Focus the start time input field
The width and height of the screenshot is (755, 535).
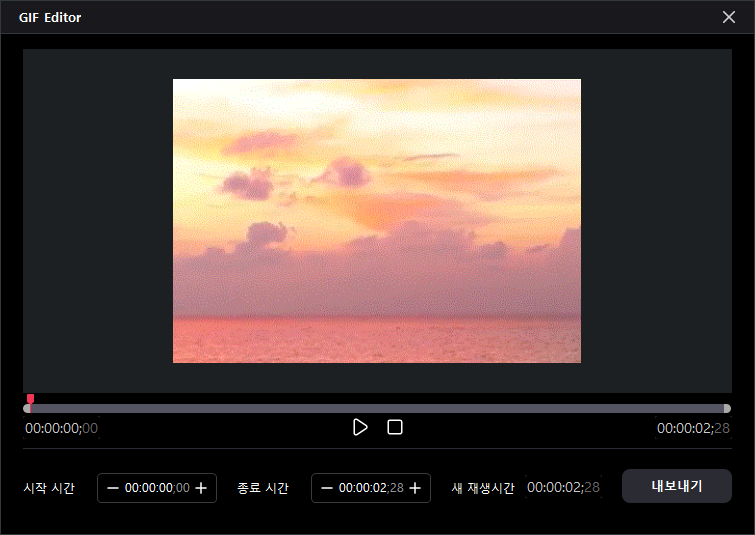point(157,488)
